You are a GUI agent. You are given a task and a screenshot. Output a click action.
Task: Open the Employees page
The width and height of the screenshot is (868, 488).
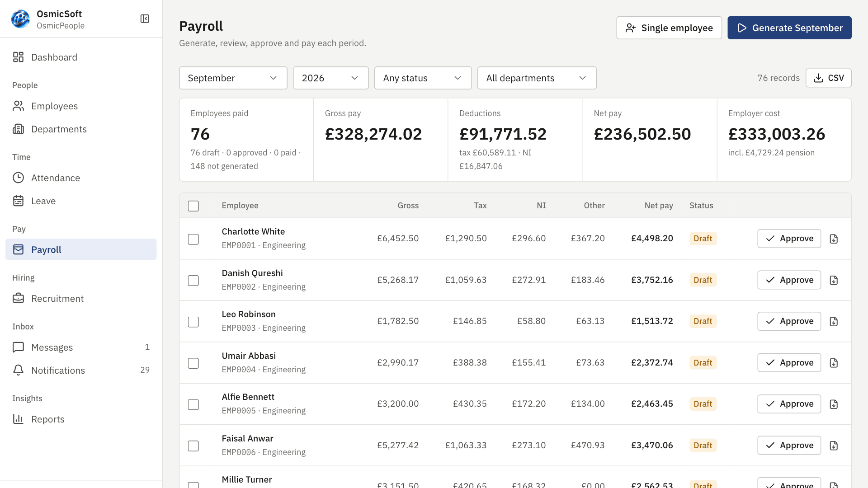click(x=81, y=106)
